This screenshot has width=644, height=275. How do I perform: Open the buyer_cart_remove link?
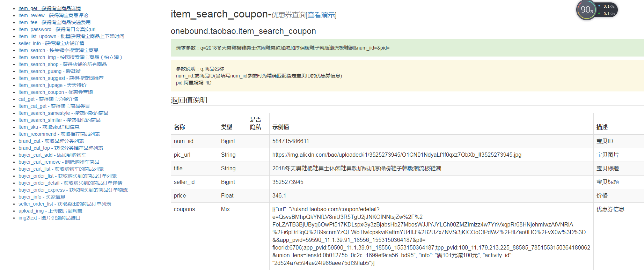click(x=59, y=162)
